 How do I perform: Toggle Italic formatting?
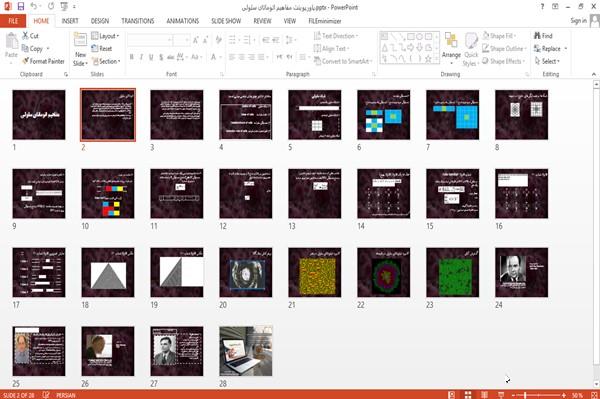click(x=141, y=57)
